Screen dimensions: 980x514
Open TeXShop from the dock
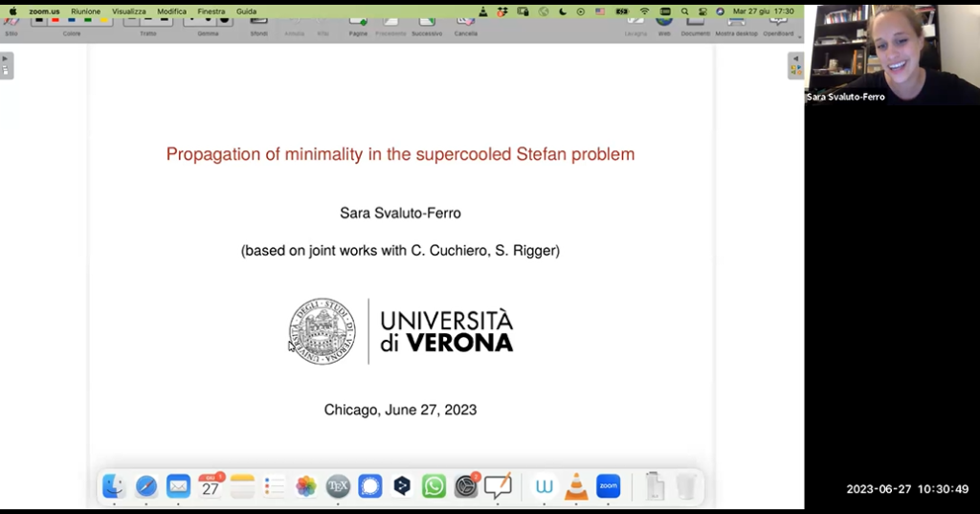[x=338, y=486]
